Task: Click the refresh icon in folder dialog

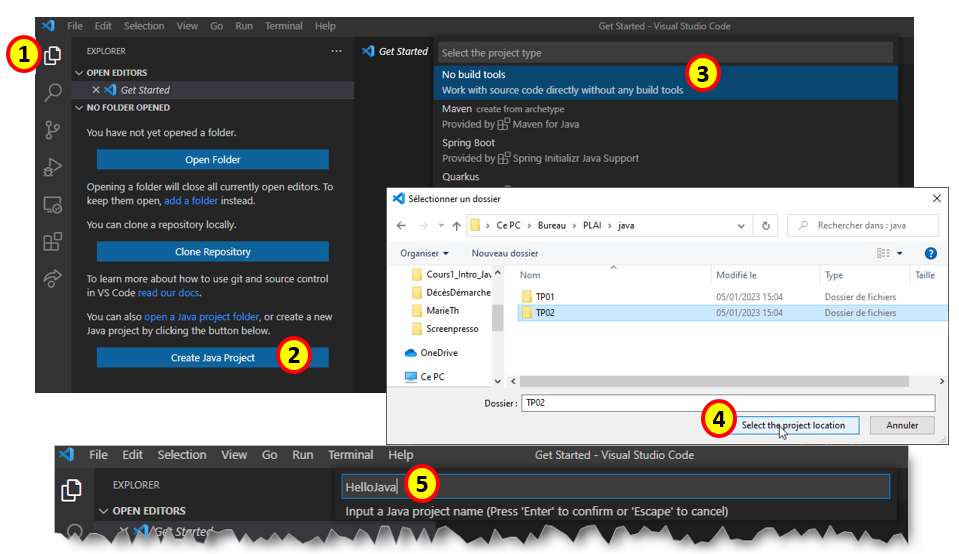Action: pyautogui.click(x=766, y=226)
